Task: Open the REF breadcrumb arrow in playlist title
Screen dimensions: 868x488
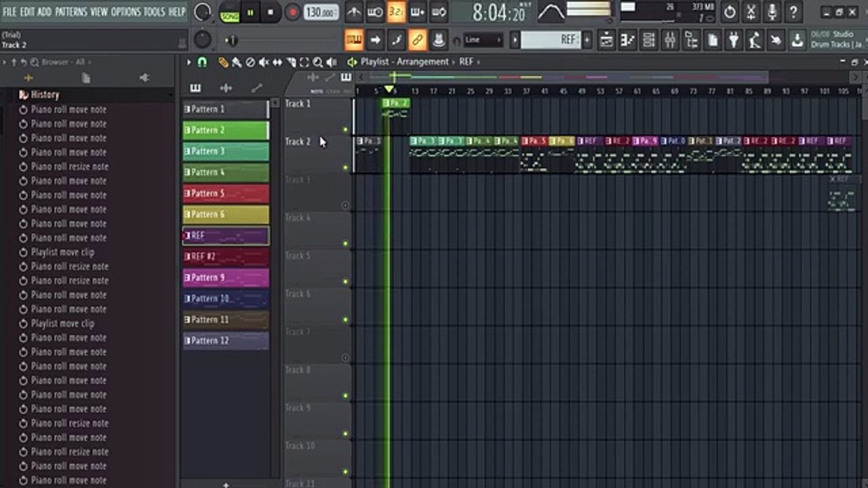Action: [x=478, y=62]
